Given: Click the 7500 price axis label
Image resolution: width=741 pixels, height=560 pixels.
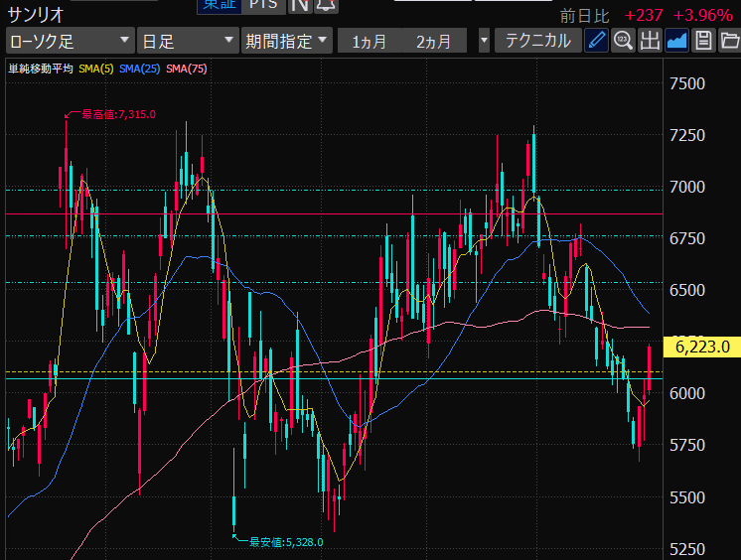Looking at the screenshot, I should pyautogui.click(x=687, y=84).
